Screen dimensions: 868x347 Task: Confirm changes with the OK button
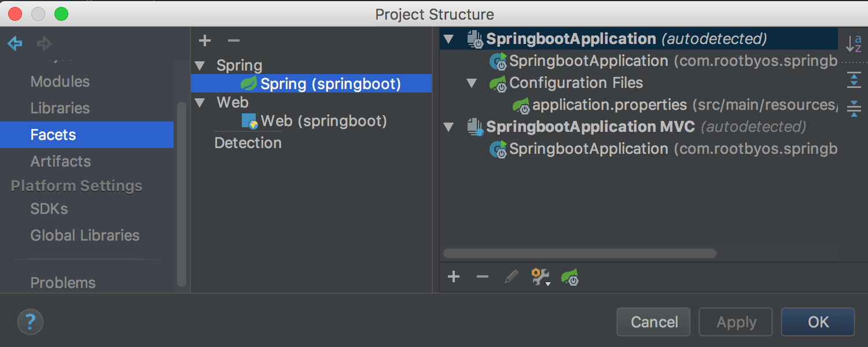coord(817,322)
